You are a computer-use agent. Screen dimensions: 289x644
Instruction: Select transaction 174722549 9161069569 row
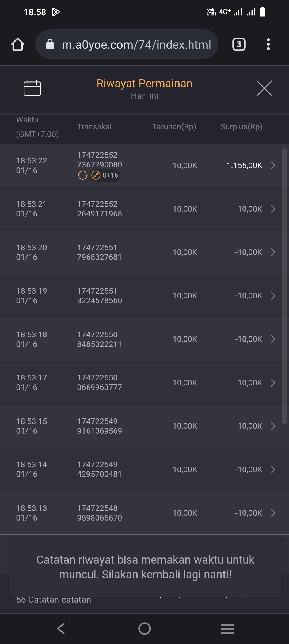pos(99,426)
